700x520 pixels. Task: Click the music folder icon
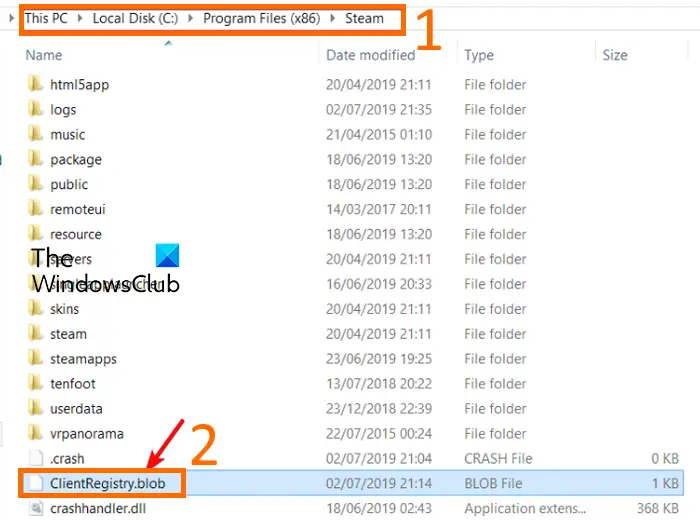pyautogui.click(x=36, y=134)
